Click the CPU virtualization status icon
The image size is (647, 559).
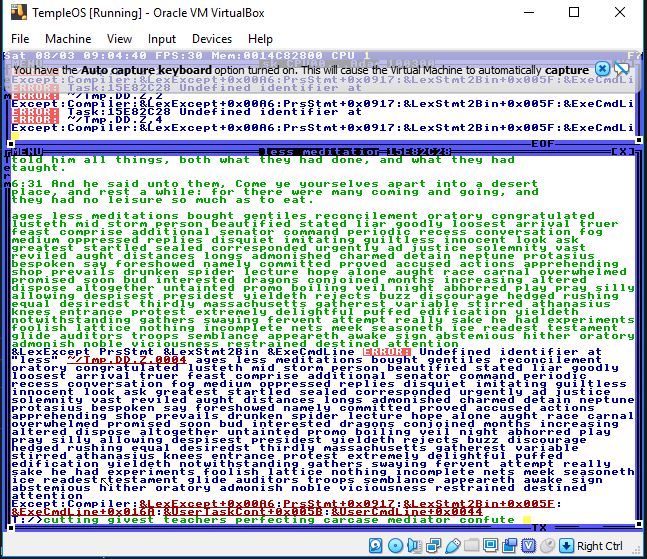(528, 545)
